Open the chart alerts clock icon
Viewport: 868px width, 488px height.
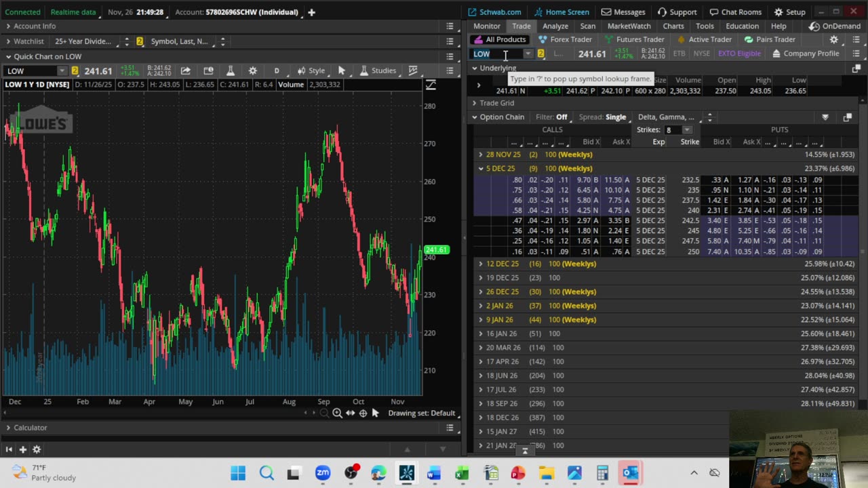coord(208,70)
